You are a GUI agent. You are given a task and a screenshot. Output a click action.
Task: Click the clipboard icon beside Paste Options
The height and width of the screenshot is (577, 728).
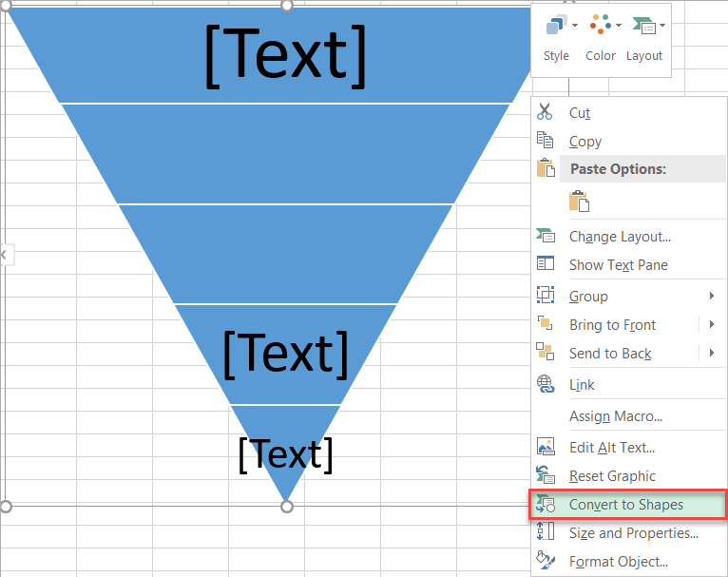coord(546,168)
